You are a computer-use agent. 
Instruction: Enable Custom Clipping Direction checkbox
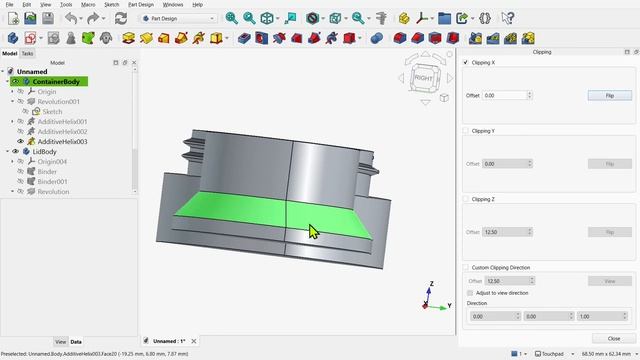pos(466,267)
